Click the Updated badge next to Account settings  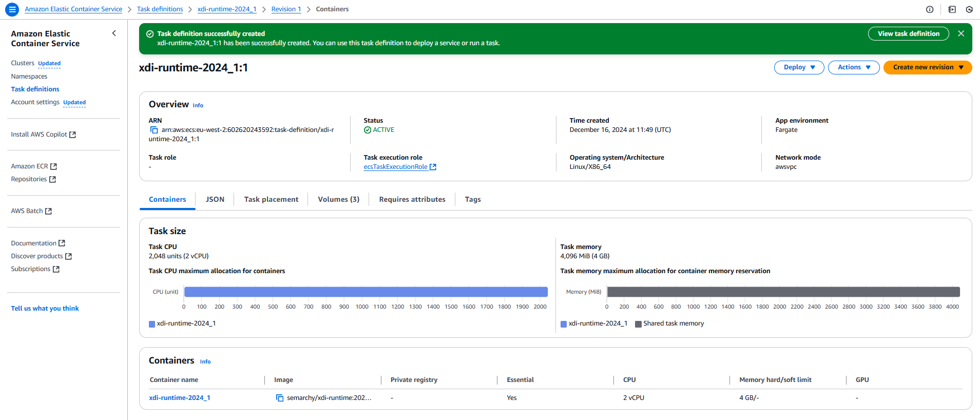pyautogui.click(x=74, y=103)
